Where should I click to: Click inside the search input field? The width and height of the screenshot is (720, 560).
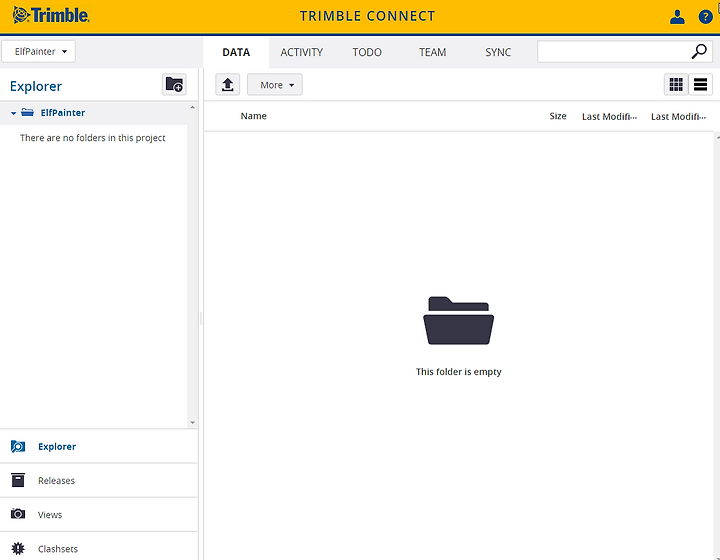(x=614, y=51)
